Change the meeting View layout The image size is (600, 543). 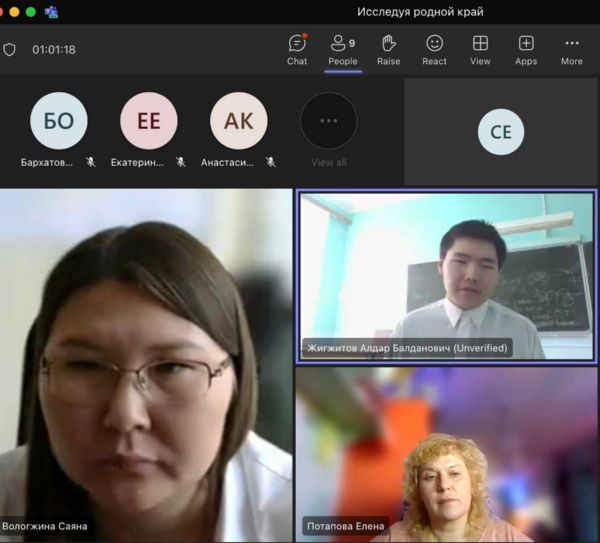coord(480,49)
